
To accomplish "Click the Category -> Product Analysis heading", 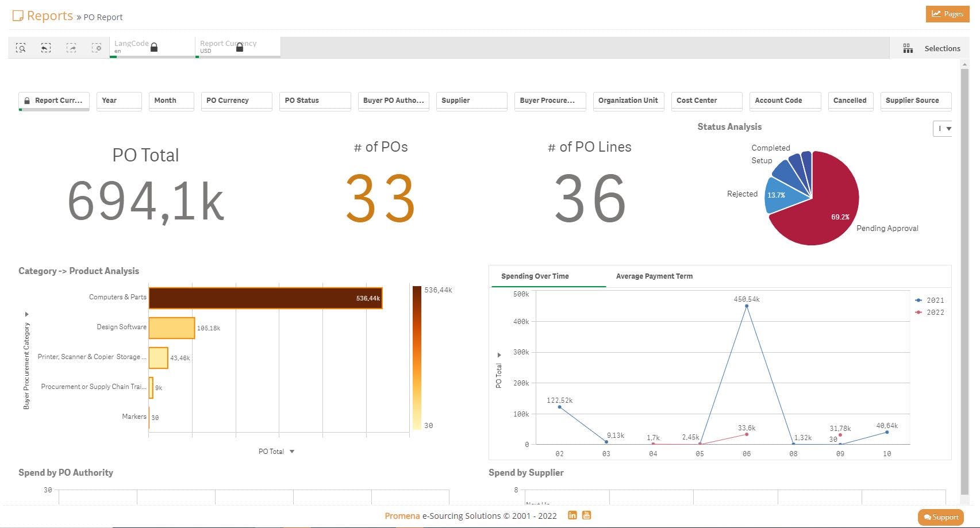I will click(79, 271).
